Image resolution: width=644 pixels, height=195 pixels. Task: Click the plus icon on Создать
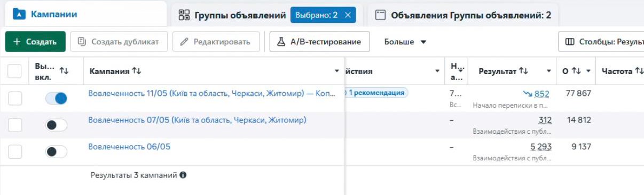coord(17,42)
